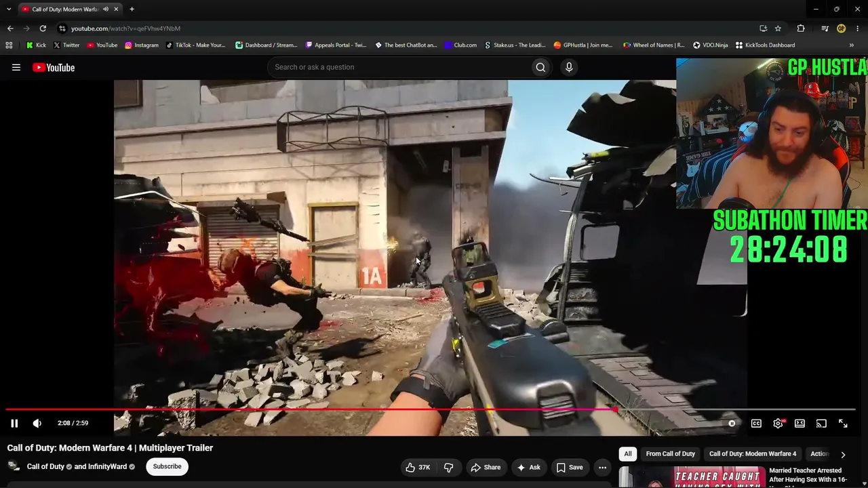This screenshot has width=868, height=488.
Task: Mute the video with the speaker icon
Action: 37,423
